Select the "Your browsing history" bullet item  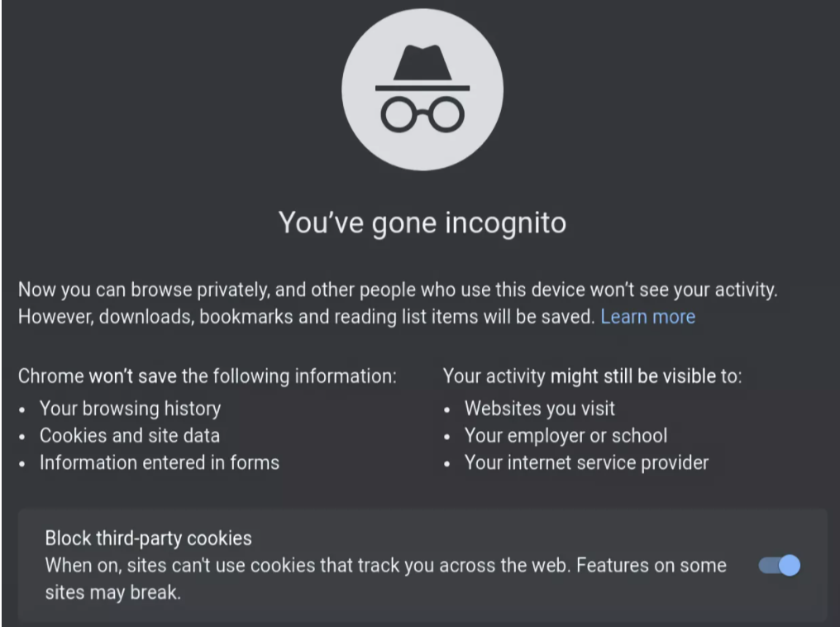click(x=130, y=408)
